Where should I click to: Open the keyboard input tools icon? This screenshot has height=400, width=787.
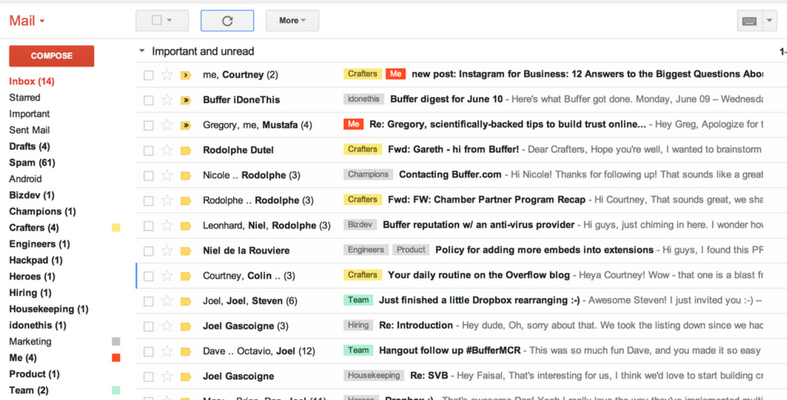click(750, 21)
